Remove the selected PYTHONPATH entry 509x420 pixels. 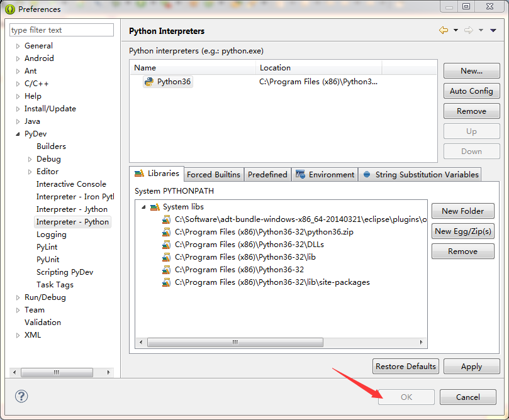click(x=463, y=251)
